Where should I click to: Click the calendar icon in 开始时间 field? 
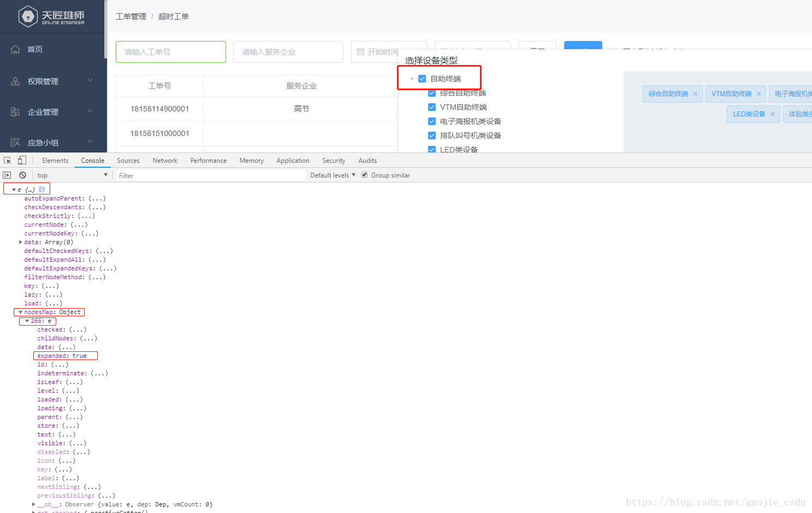(x=360, y=52)
